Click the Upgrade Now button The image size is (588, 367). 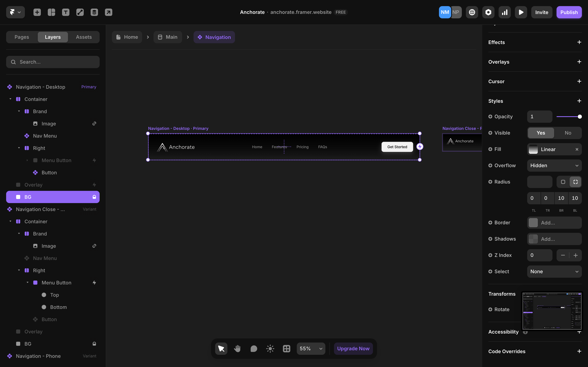(x=353, y=349)
